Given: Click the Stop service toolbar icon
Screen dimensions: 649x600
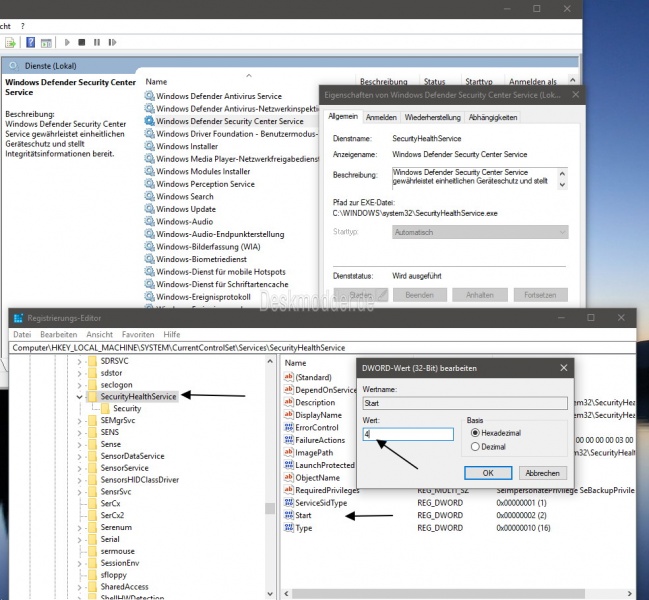Looking at the screenshot, I should pos(82,42).
